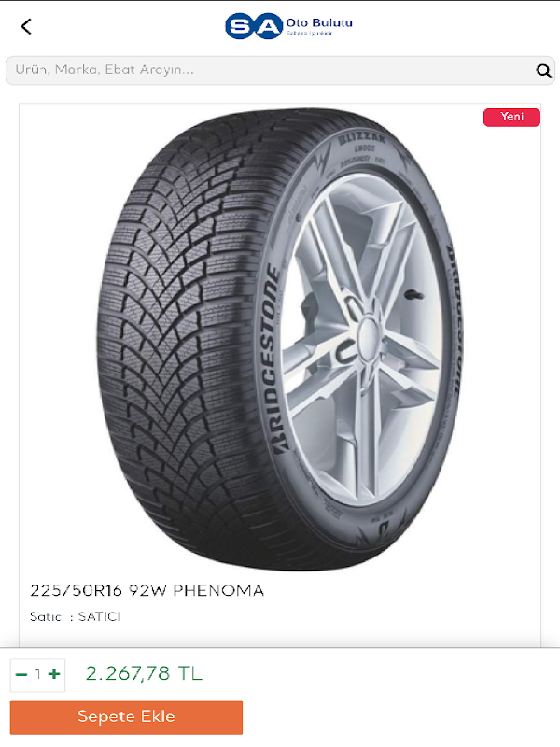Click the 2.267,78 TL price

click(144, 673)
